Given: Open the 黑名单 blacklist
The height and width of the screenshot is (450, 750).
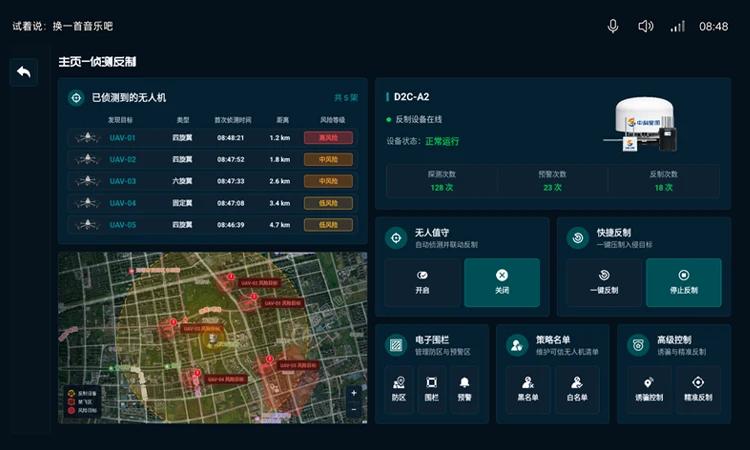Looking at the screenshot, I should [528, 389].
